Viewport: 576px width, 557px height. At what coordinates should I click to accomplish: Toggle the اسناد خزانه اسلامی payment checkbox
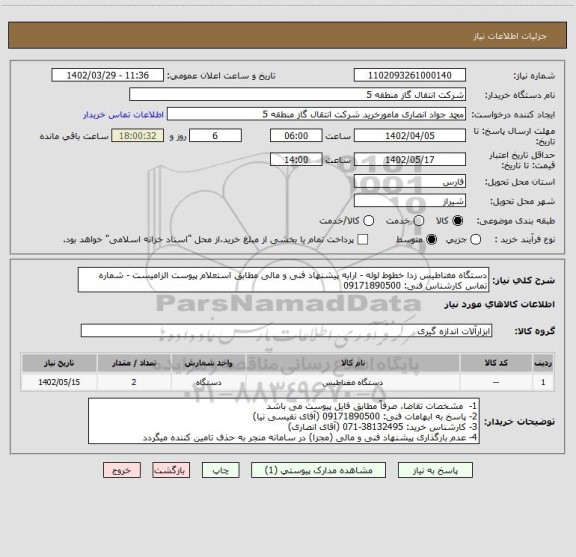tap(363, 240)
